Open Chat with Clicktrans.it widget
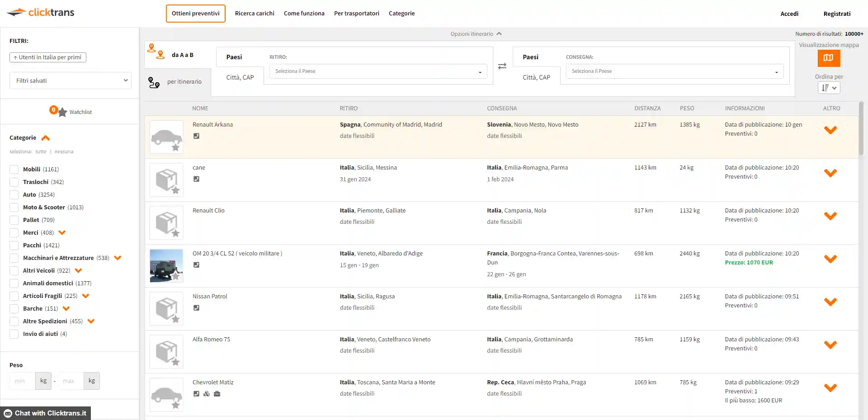Viewport: 868px width, 420px height. [45, 413]
